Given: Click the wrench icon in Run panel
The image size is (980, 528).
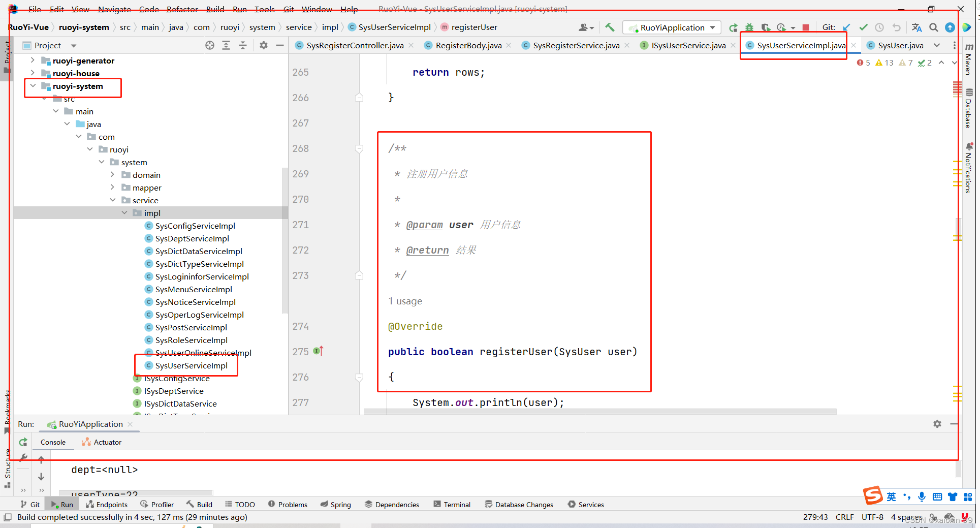Looking at the screenshot, I should coord(23,457).
